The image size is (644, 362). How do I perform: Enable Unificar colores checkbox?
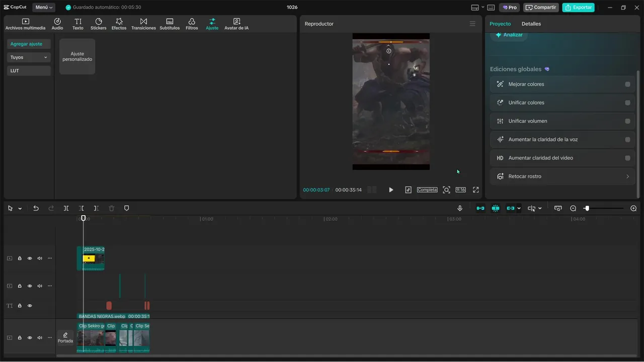[627, 103]
